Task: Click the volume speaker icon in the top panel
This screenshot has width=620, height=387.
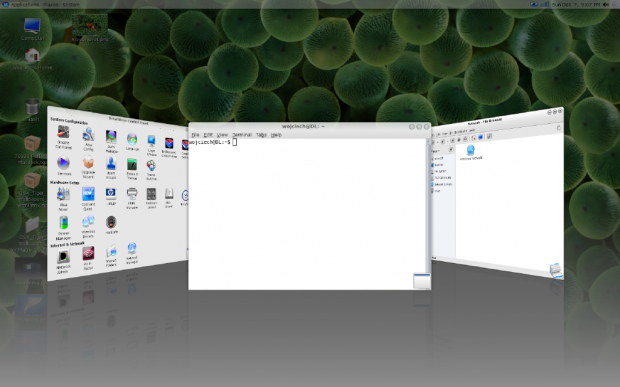Action: click(x=606, y=5)
